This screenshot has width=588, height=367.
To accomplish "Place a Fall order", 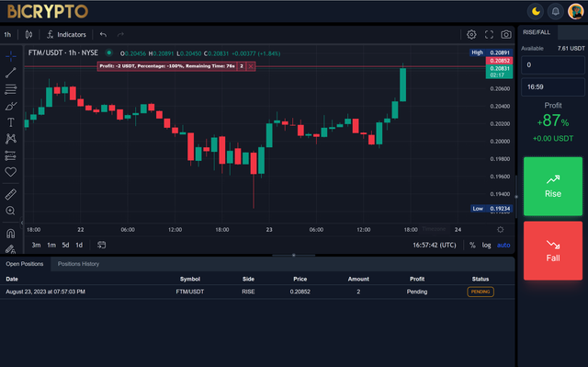I will (x=553, y=251).
